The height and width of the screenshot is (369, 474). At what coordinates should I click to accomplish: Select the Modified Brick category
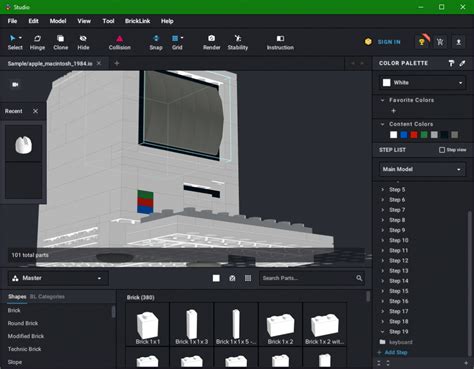click(26, 336)
